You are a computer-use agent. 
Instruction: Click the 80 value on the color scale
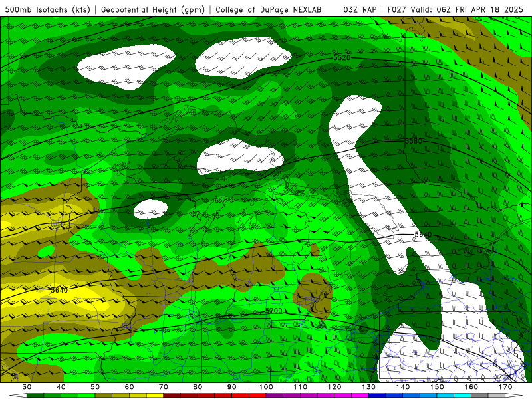198,387
